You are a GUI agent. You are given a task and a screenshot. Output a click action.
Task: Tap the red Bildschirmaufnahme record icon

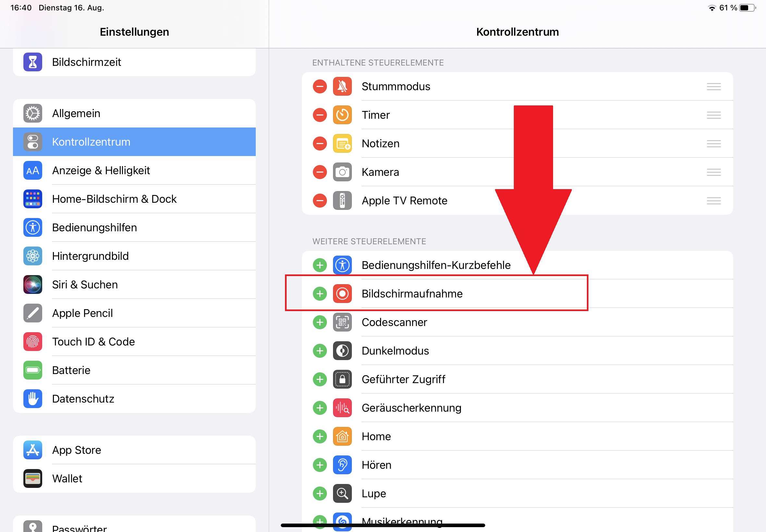point(342,294)
